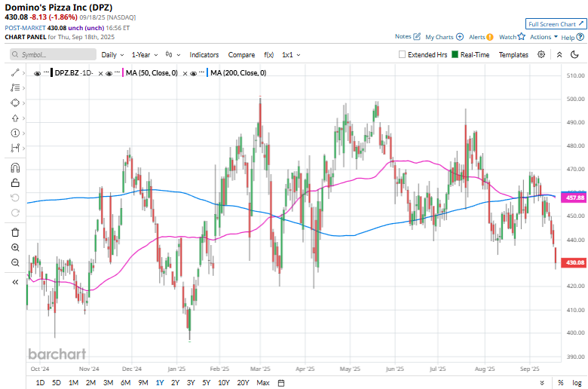Open the Alerts warning icon
Screen dimensions: 588x389
click(490, 37)
